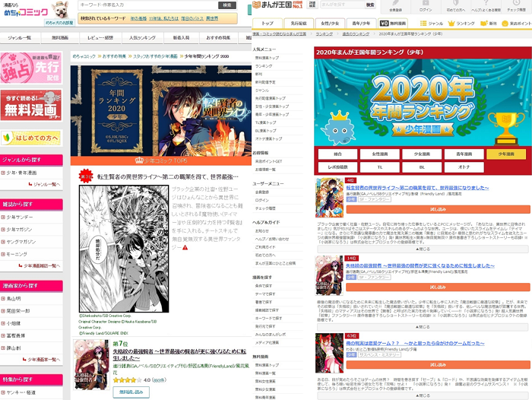Click the bulldog mascot with straw hat
Screen dimensions: 532x400
point(60,10)
